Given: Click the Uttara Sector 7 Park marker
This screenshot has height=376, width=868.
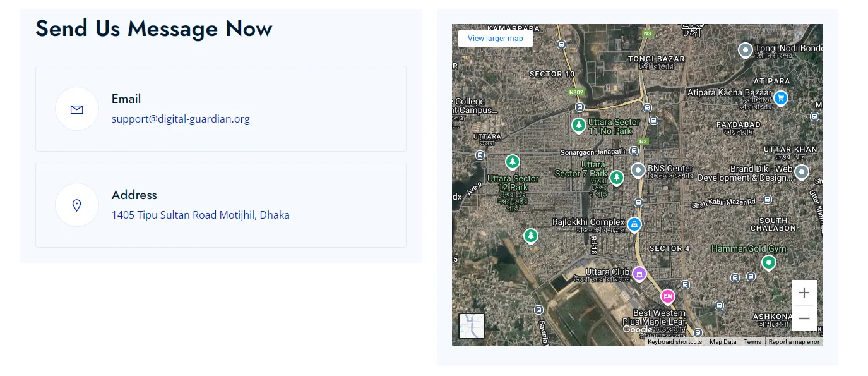Looking at the screenshot, I should [x=617, y=178].
